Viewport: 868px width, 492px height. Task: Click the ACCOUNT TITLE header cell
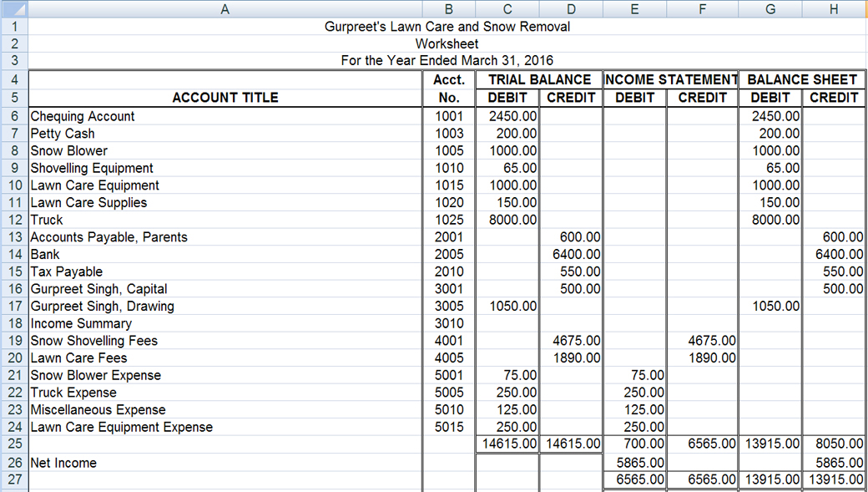coord(225,97)
